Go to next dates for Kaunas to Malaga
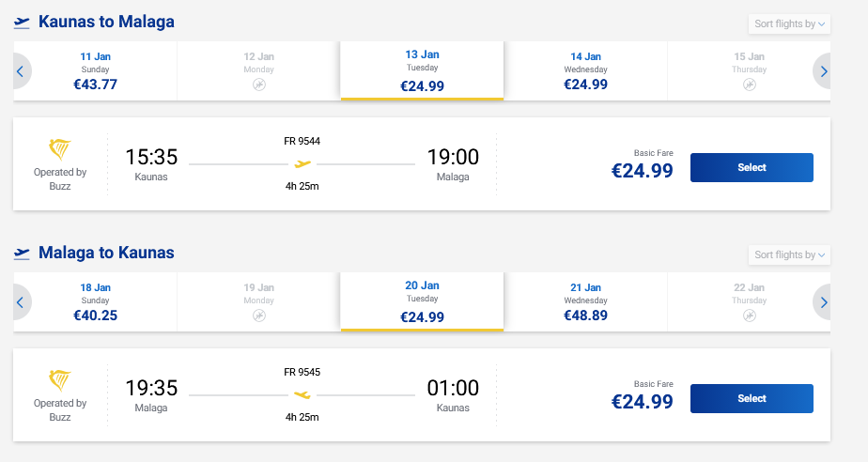Image resolution: width=868 pixels, height=462 pixels. tap(823, 70)
